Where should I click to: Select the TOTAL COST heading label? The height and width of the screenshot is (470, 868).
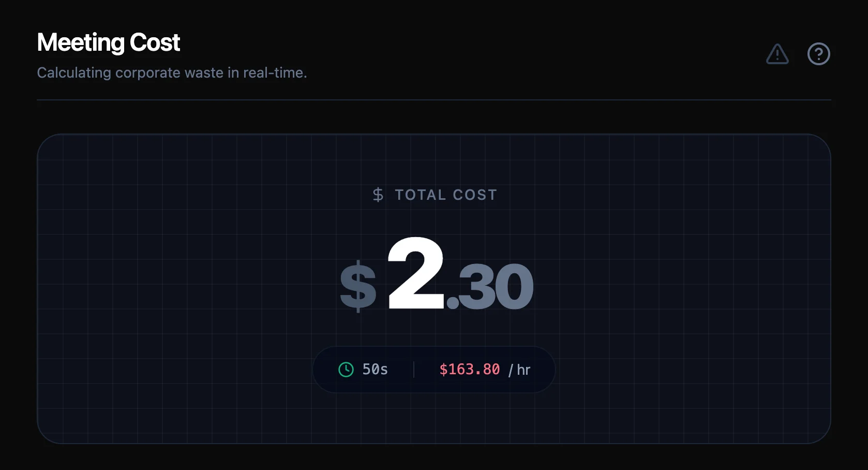(x=446, y=195)
